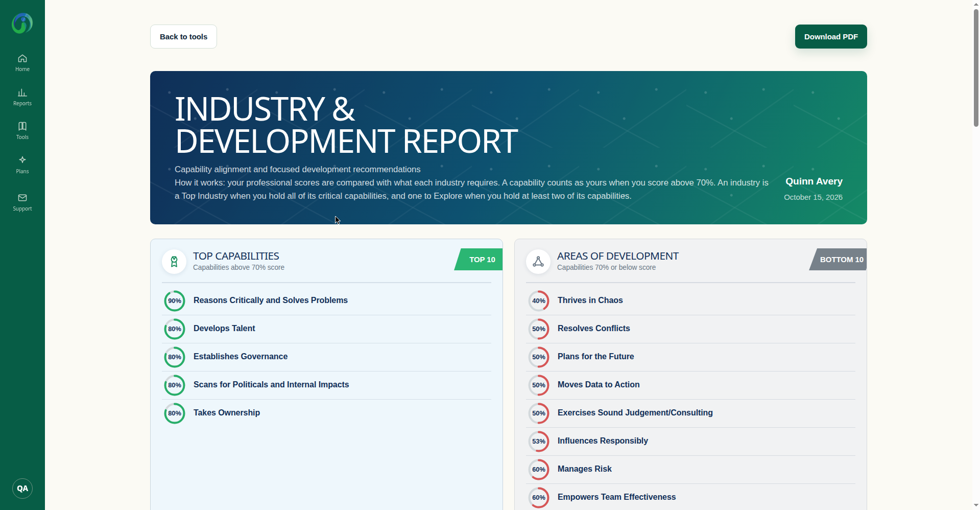Click the 60% ring beside Manages Risk
980x510 pixels.
point(539,470)
